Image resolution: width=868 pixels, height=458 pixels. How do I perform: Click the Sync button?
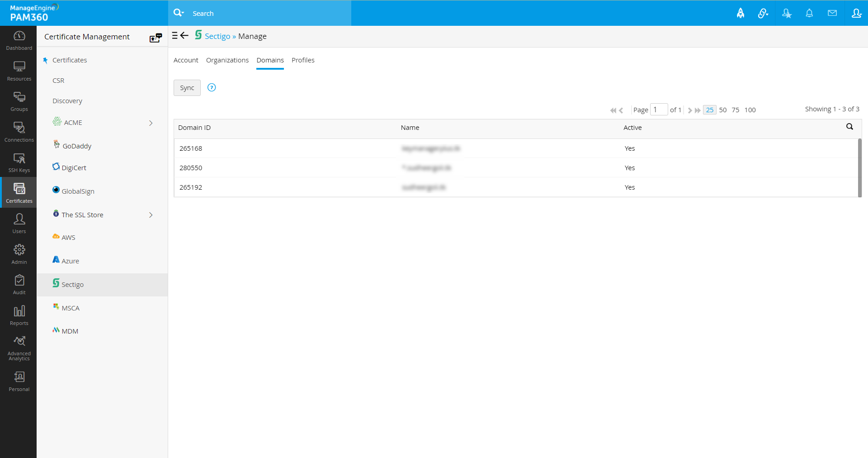click(x=187, y=88)
